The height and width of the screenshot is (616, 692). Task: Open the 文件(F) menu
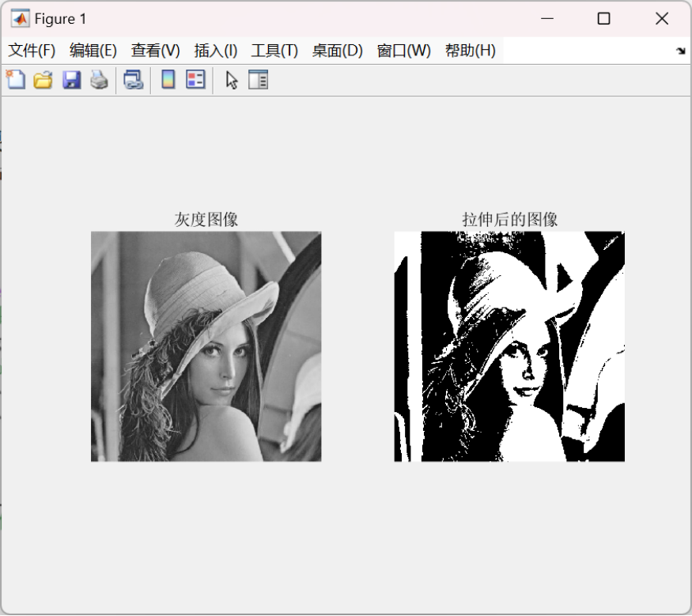click(32, 51)
